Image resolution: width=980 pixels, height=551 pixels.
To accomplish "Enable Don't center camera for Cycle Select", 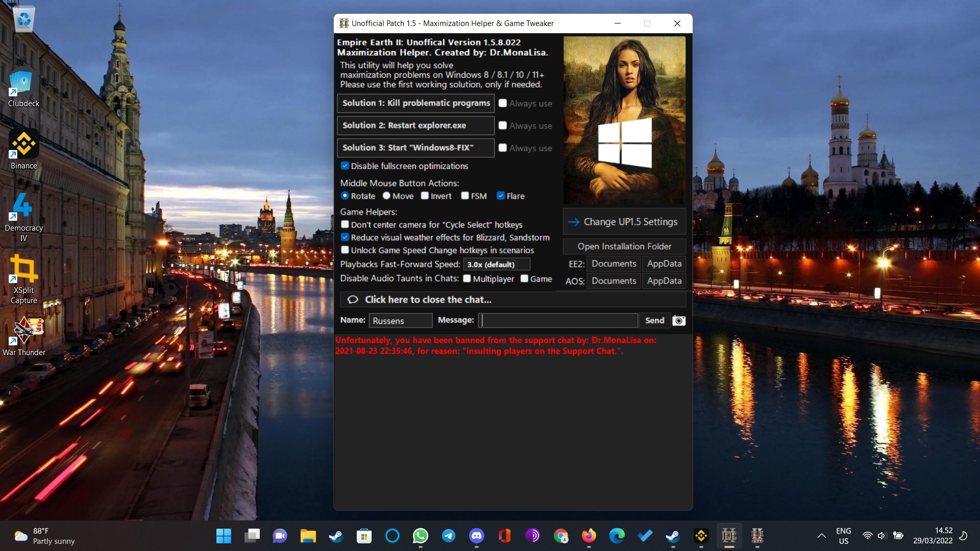I will 345,224.
